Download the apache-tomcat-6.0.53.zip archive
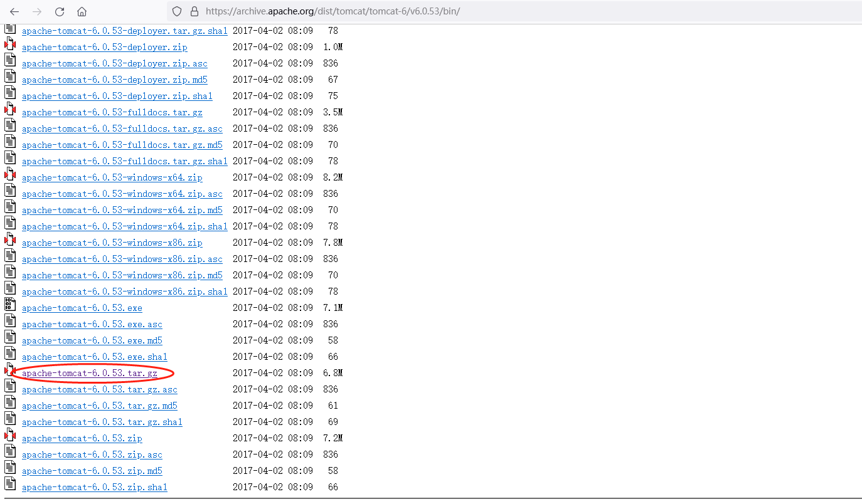Image resolution: width=862 pixels, height=504 pixels. pos(82,438)
